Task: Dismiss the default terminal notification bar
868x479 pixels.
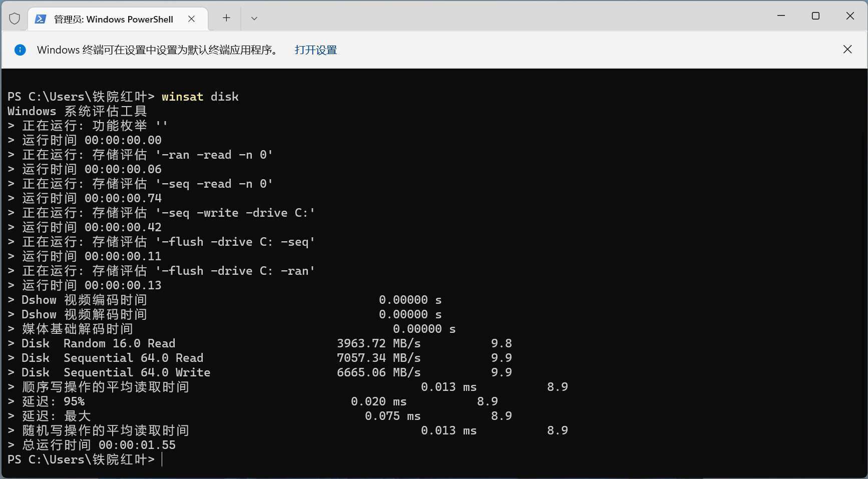Action: [847, 49]
